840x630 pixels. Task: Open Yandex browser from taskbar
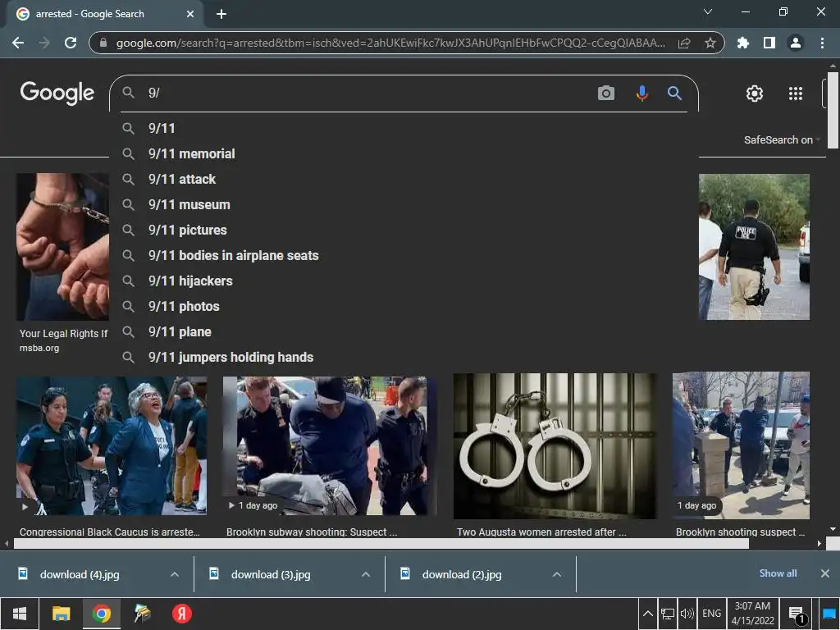point(181,614)
